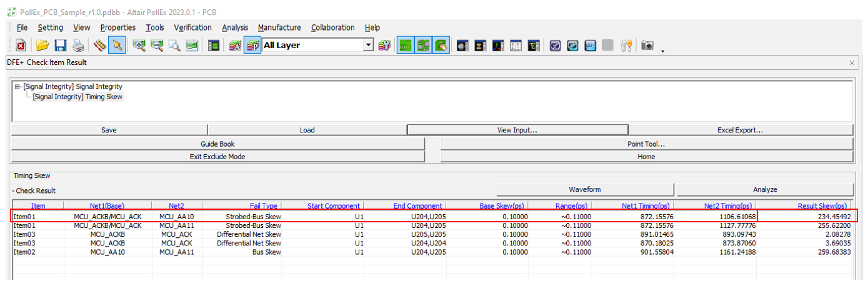The width and height of the screenshot is (868, 291).
Task: Select the ruler measure tool icon
Action: point(99,46)
